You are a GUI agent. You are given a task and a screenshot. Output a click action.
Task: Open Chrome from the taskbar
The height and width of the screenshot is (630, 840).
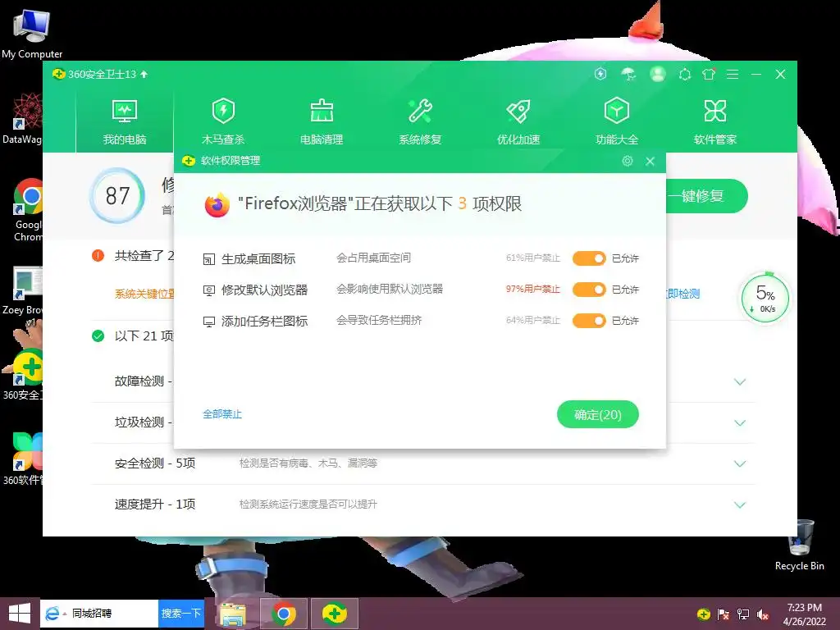pyautogui.click(x=284, y=614)
